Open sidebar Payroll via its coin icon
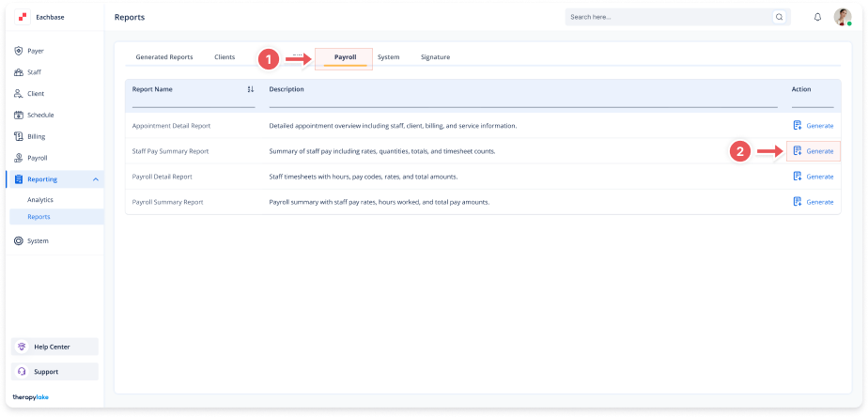This screenshot has width=868, height=417. pyautogui.click(x=18, y=158)
